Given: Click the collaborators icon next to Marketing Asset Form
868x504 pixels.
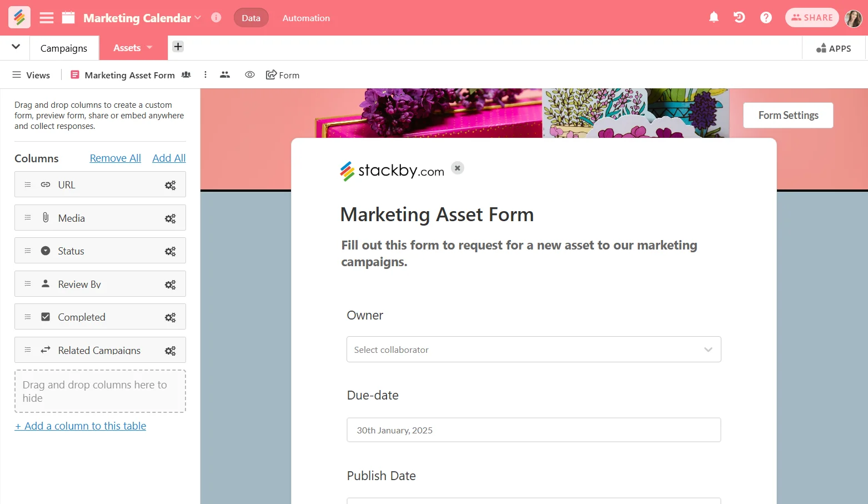Looking at the screenshot, I should tap(186, 74).
